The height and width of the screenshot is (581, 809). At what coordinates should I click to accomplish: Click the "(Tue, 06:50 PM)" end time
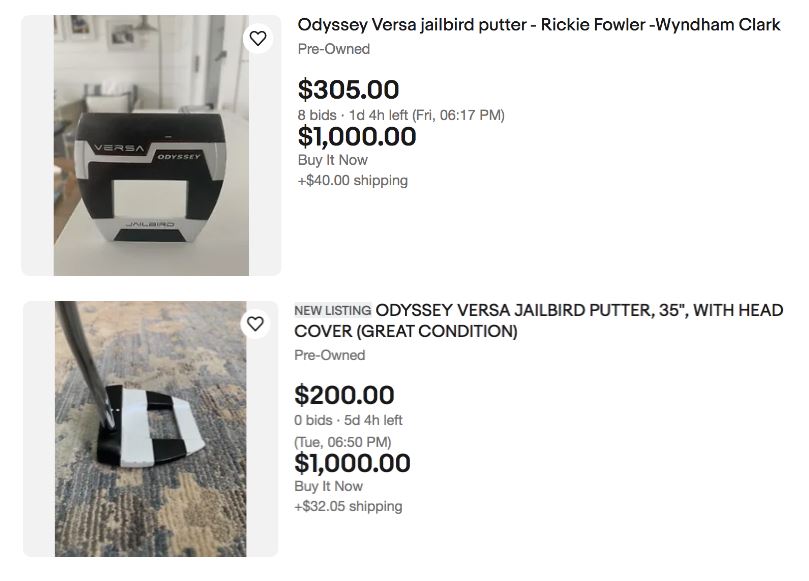pyautogui.click(x=342, y=441)
